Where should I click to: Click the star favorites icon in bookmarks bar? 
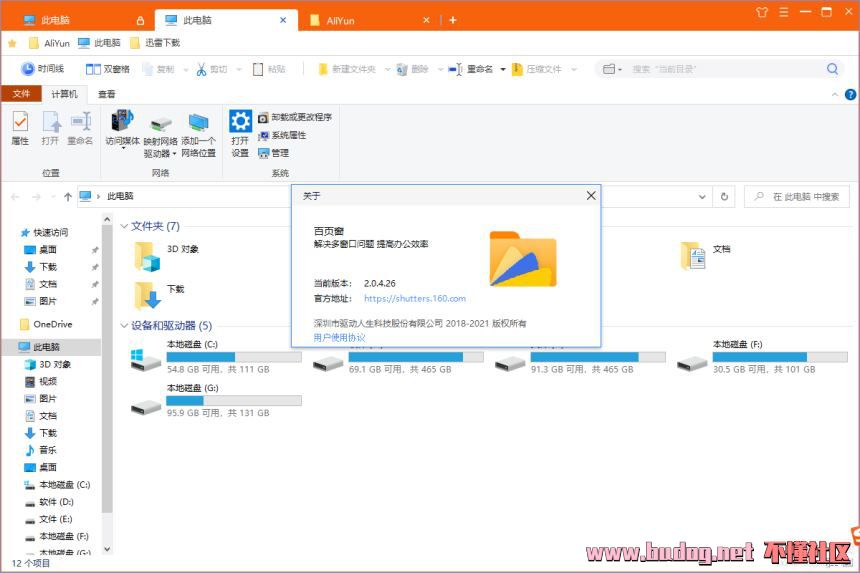(x=12, y=43)
